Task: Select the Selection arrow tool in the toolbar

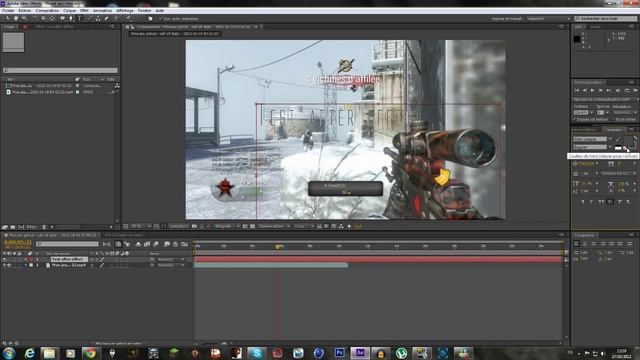Action: [x=8, y=18]
